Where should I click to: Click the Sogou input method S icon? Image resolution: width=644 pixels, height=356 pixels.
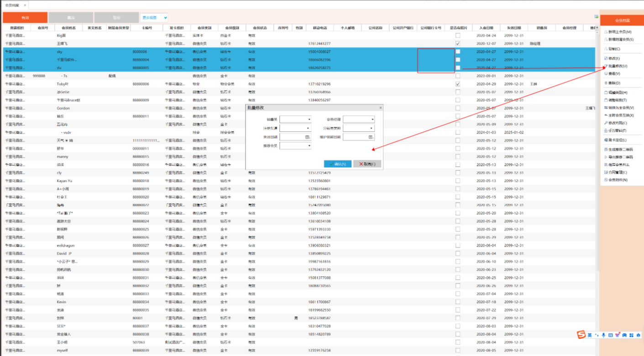581,335
